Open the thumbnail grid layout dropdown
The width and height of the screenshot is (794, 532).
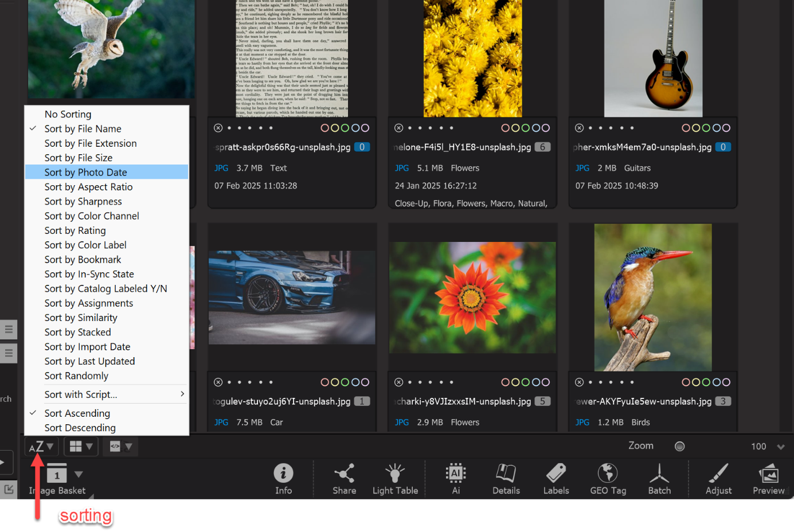[81, 447]
